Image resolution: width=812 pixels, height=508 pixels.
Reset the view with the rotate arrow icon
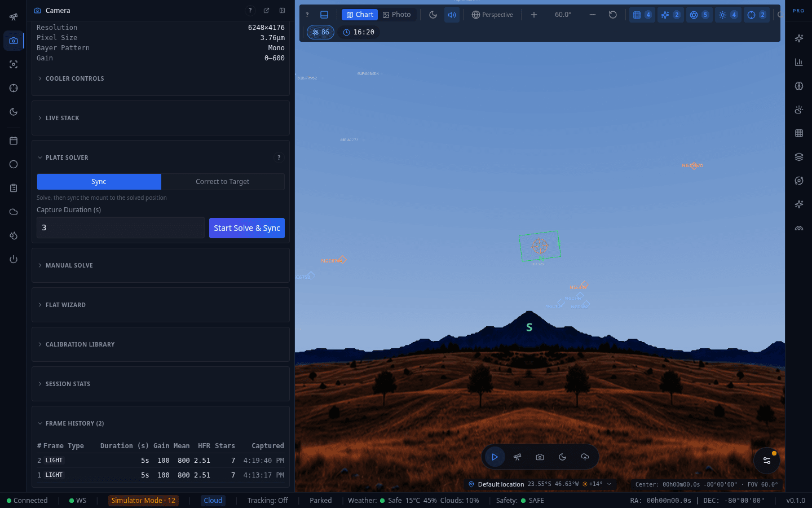(x=613, y=15)
